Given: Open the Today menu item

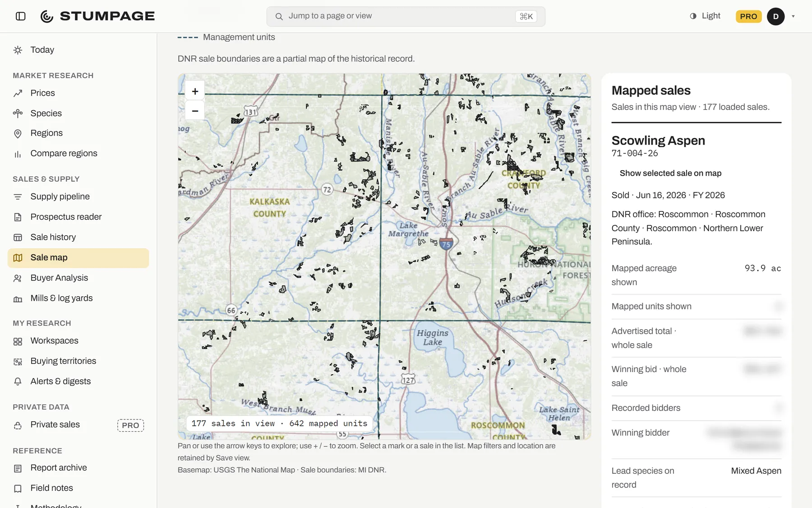Looking at the screenshot, I should click(78, 50).
